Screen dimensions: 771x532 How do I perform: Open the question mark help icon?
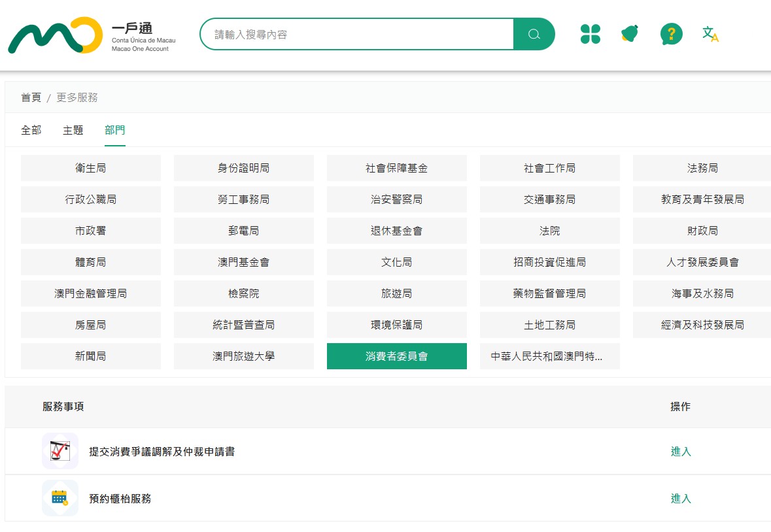click(x=671, y=34)
